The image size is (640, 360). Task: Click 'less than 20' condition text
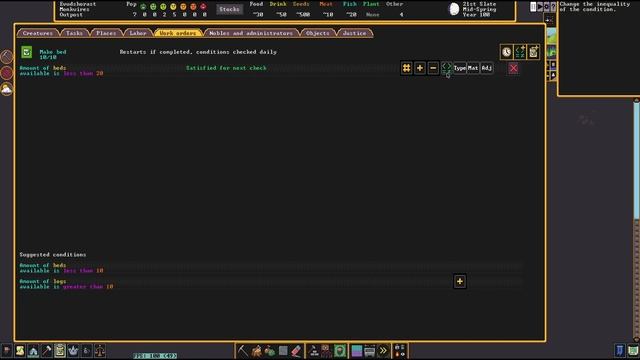pyautogui.click(x=83, y=73)
